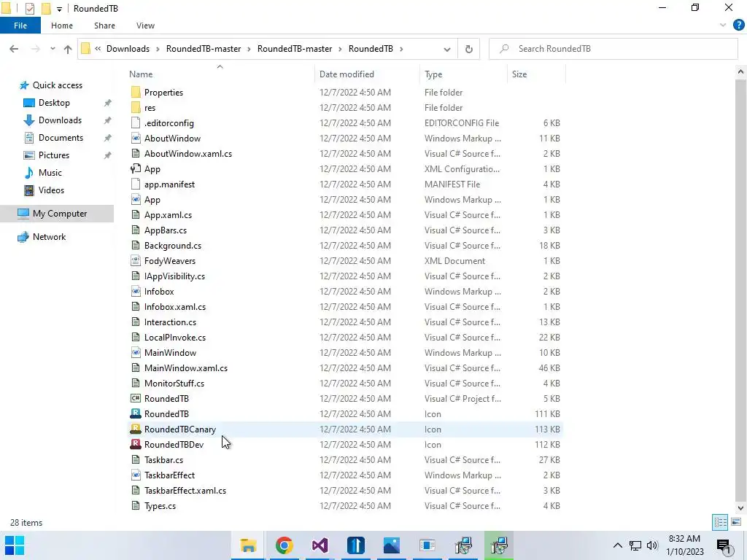Screen dimensions: 747x560
Task: Open the Photos app from taskbar
Action: [x=391, y=545]
